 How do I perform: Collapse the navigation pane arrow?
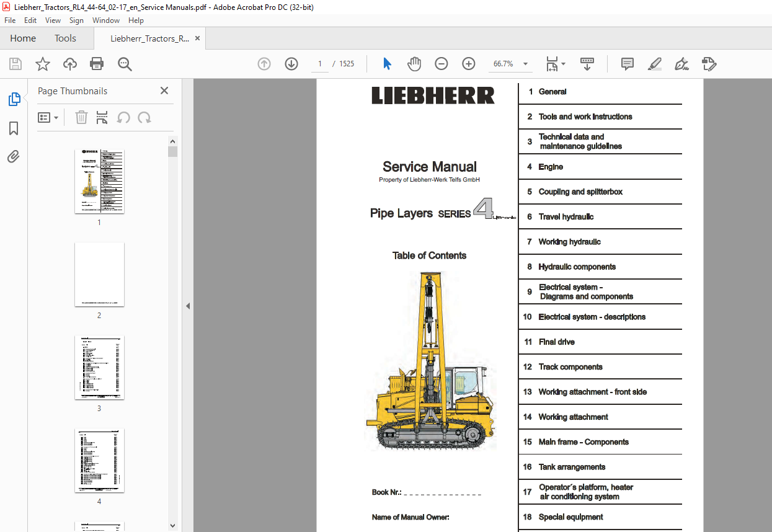pyautogui.click(x=188, y=306)
